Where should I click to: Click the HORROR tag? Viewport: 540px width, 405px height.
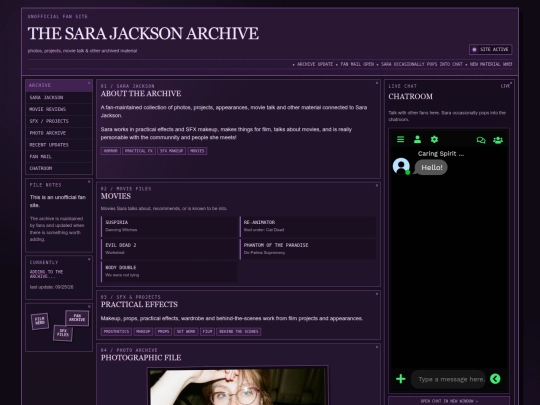[111, 151]
